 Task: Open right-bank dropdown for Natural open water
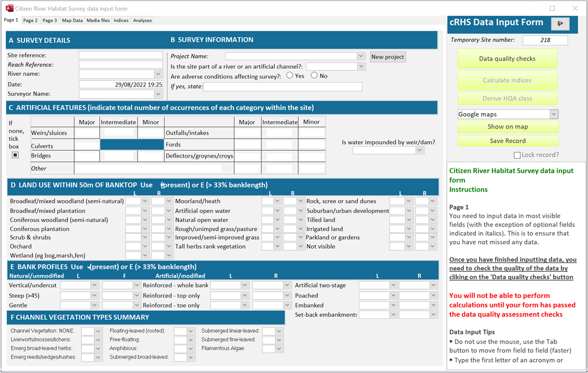pyautogui.click(x=300, y=220)
